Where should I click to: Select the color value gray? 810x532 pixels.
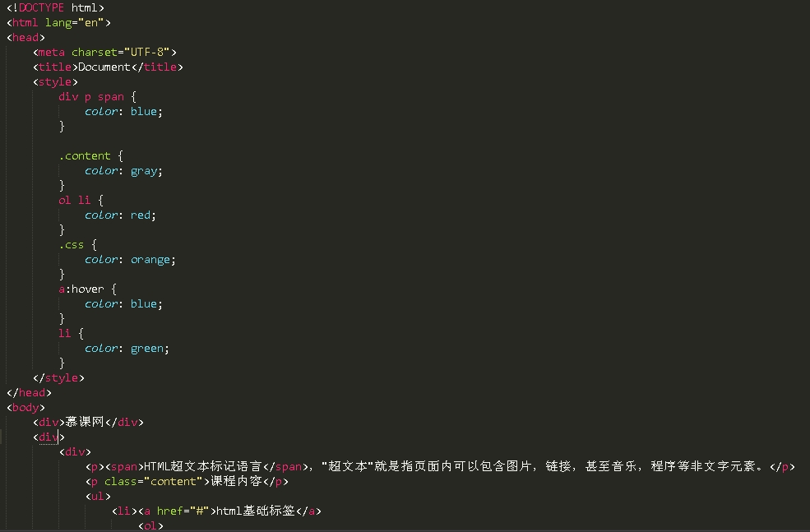point(144,170)
